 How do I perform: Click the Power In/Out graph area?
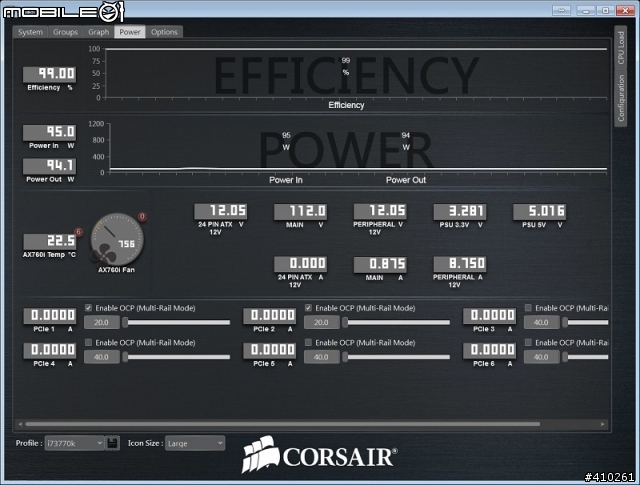coord(358,148)
